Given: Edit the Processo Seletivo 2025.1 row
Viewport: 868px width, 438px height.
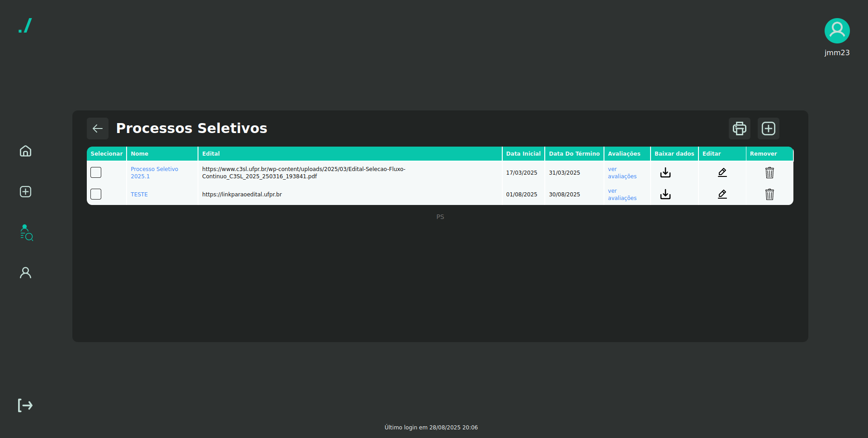Looking at the screenshot, I should pos(722,172).
